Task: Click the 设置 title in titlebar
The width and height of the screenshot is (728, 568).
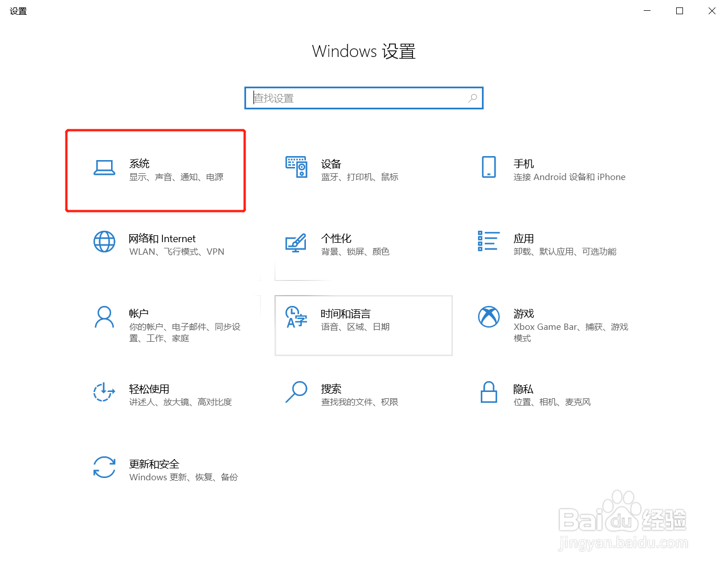Action: [x=18, y=10]
